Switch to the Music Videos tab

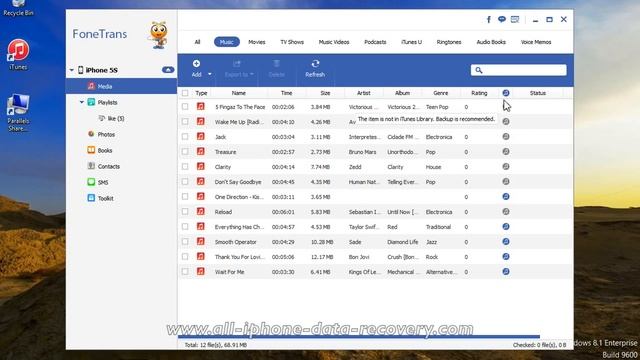(334, 42)
